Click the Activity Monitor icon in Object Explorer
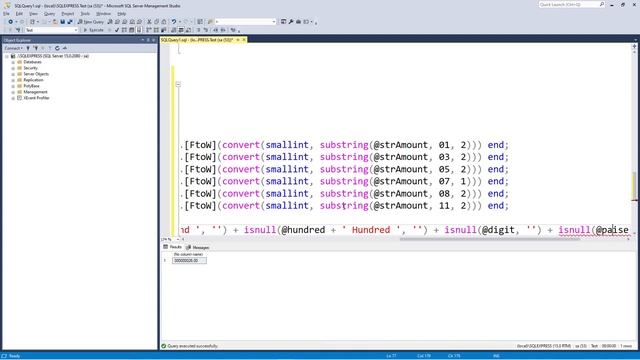This screenshot has height=360, width=640. tap(65, 48)
